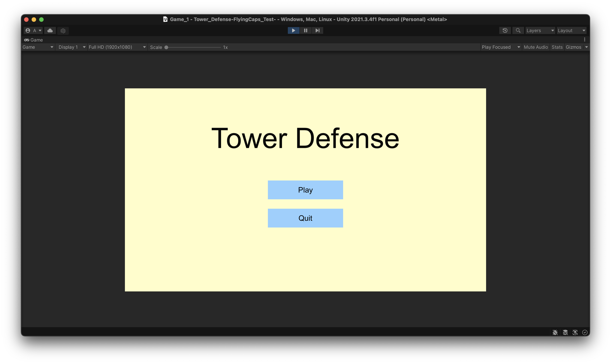Select the Unity account profile icon
Screen dimensions: 611x364
click(28, 30)
